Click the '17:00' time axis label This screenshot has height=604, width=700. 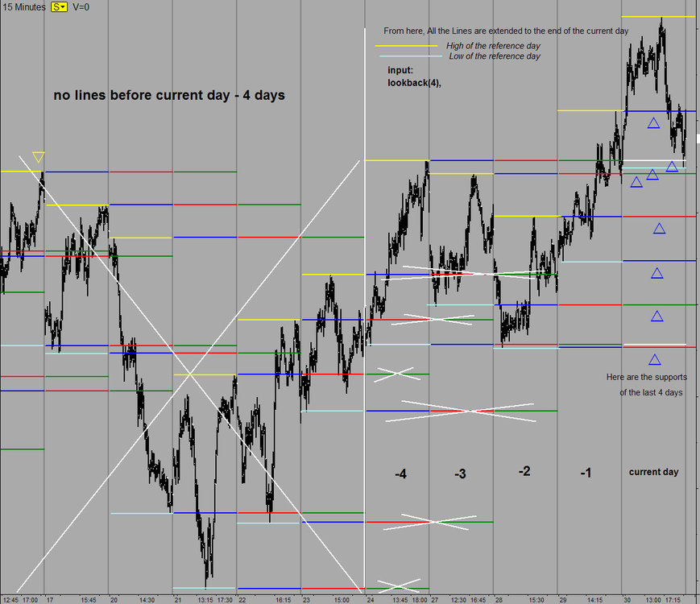(x=31, y=600)
